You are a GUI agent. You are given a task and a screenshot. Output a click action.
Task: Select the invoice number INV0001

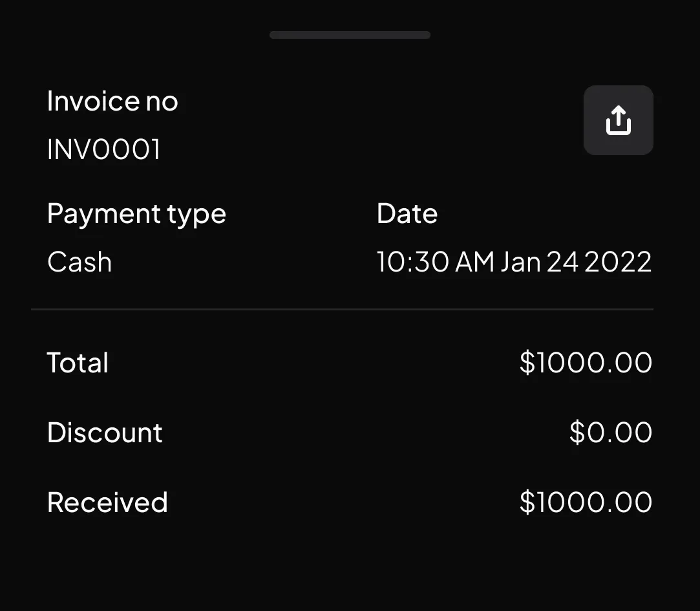103,149
